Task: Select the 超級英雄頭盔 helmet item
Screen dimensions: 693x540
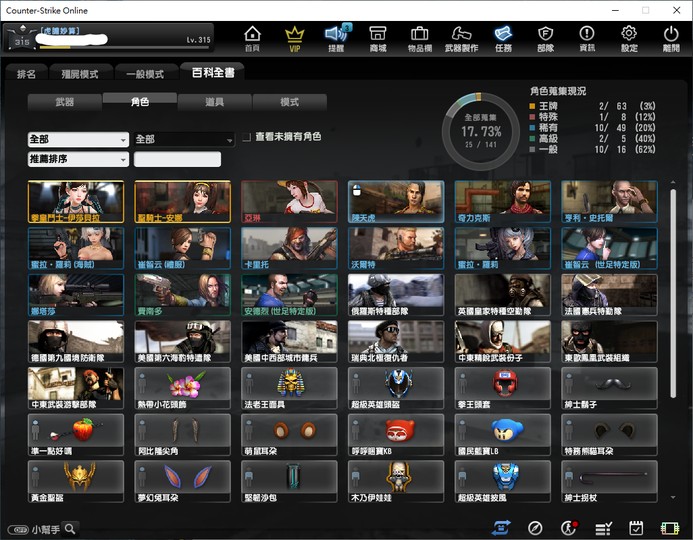Action: point(396,388)
